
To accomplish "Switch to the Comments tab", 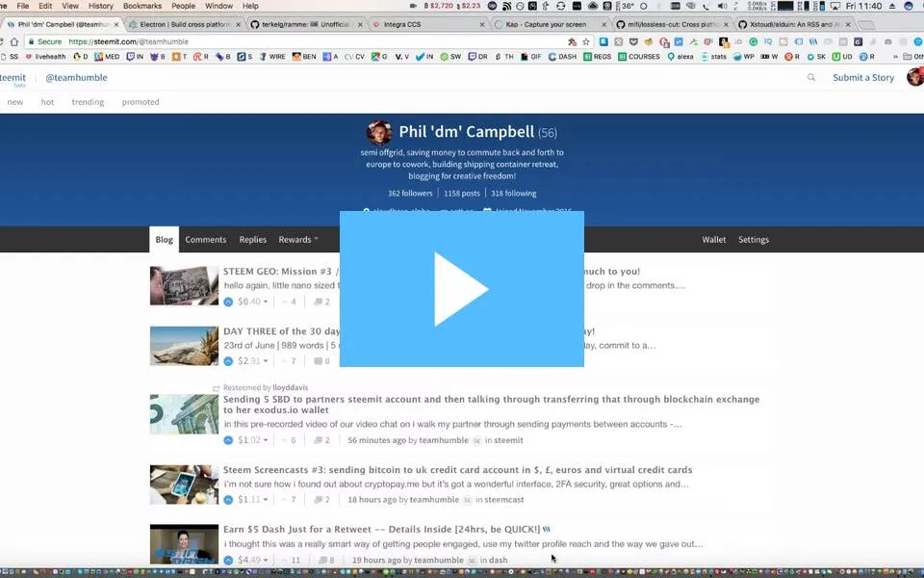I will [x=206, y=240].
